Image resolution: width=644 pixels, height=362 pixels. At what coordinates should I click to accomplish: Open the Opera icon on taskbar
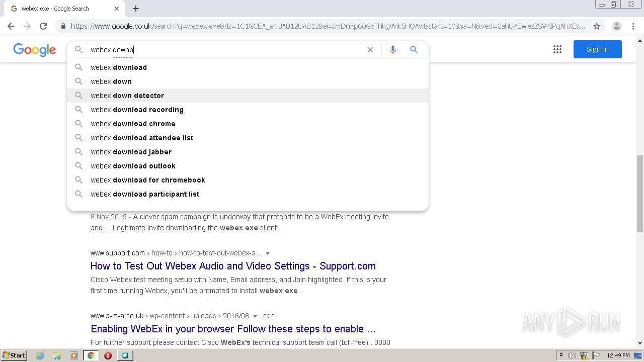[108, 355]
